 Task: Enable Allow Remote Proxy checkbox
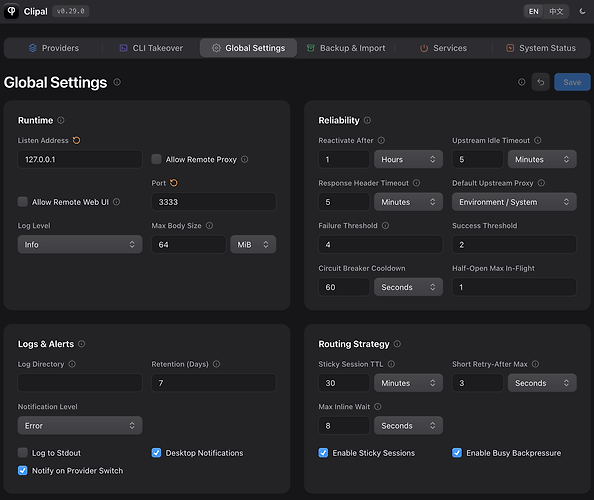[x=156, y=159]
